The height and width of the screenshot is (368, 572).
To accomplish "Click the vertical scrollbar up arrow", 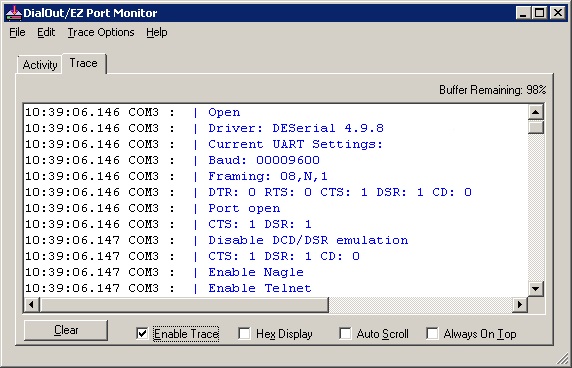I will (x=536, y=112).
